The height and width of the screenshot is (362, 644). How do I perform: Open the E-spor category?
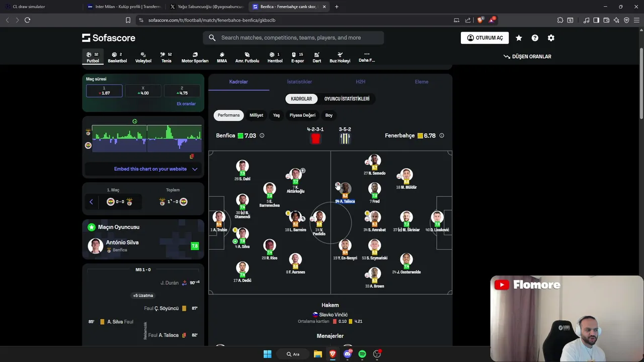click(297, 57)
